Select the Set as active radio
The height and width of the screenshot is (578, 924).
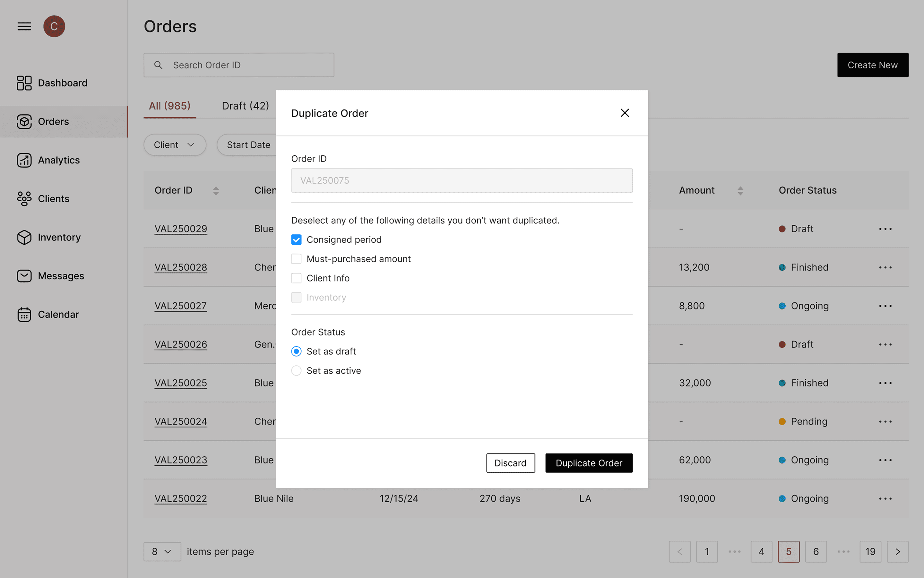tap(297, 371)
